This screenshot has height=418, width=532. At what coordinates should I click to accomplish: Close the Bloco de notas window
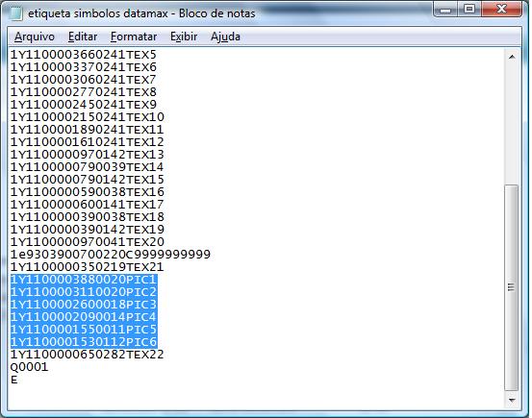click(x=501, y=10)
